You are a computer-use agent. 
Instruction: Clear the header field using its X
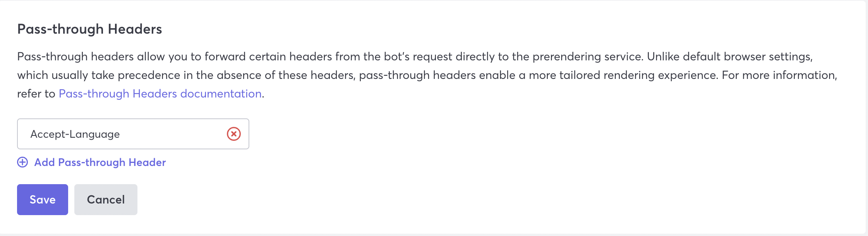point(234,134)
